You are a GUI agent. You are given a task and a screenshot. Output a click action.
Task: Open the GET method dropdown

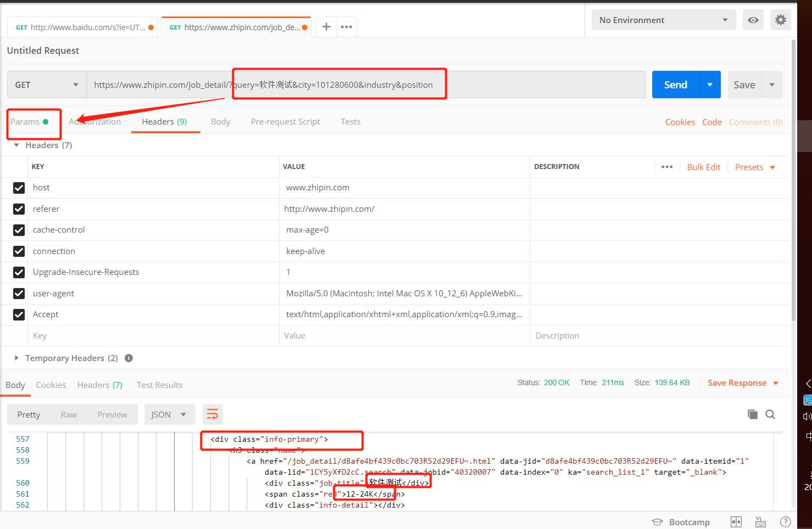(47, 85)
